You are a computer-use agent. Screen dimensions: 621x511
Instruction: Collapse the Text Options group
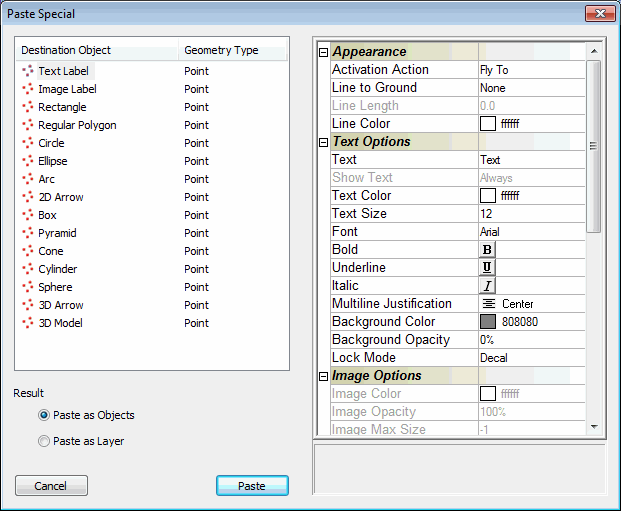pyautogui.click(x=323, y=142)
